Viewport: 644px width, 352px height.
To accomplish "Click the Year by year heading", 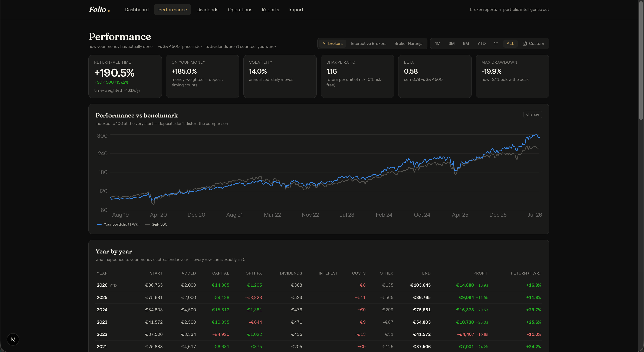I will click(114, 251).
